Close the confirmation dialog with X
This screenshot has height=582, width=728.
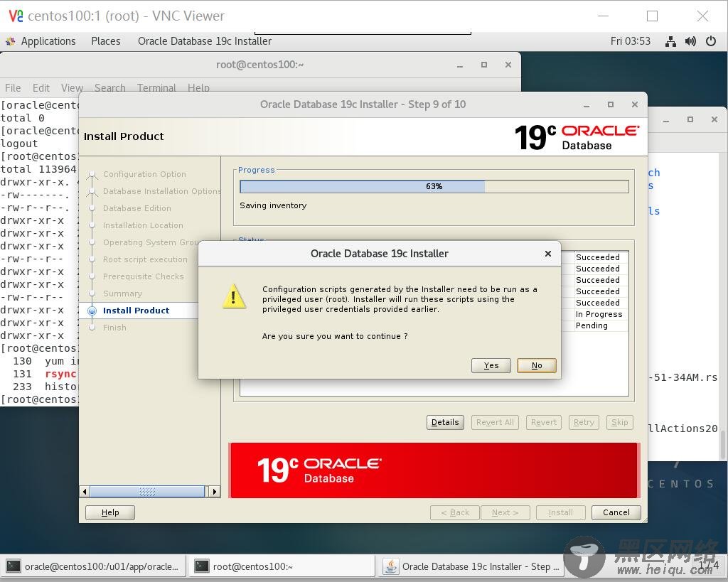click(x=548, y=254)
